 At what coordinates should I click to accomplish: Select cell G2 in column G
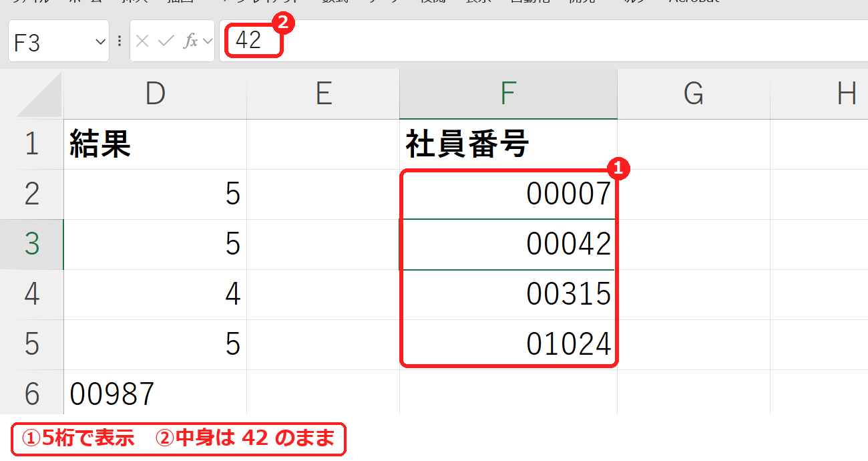[x=693, y=194]
